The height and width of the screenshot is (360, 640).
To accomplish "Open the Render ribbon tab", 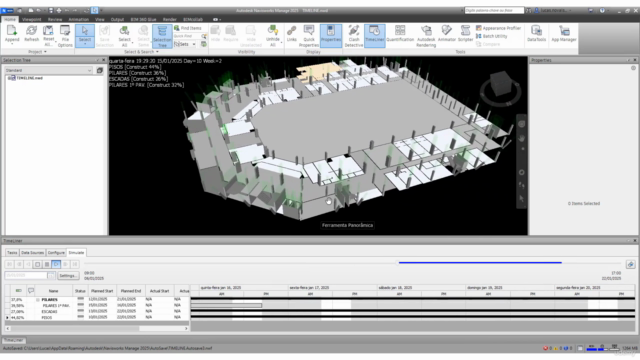I will click(169, 19).
